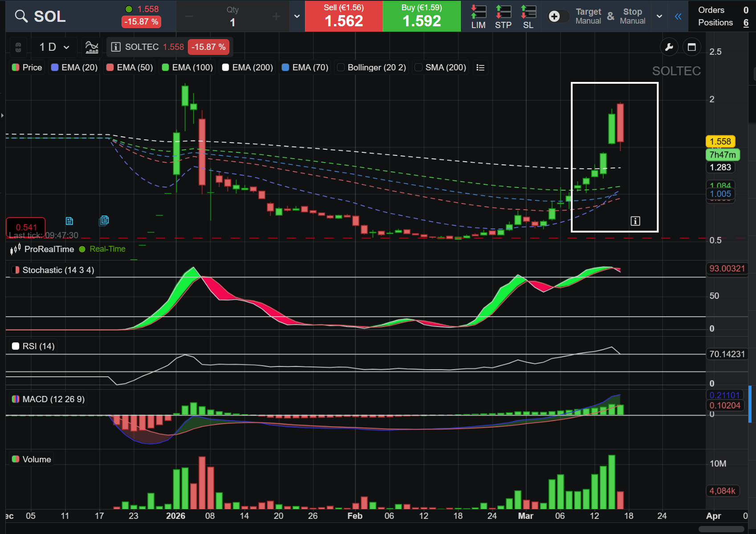The height and width of the screenshot is (534, 756).
Task: Open the Orders tab
Action: pyautogui.click(x=723, y=10)
